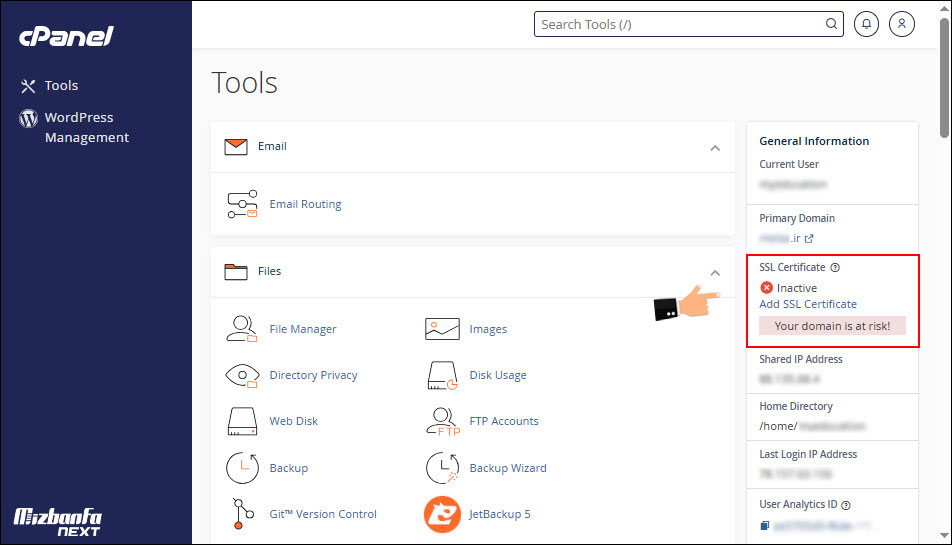The height and width of the screenshot is (545, 952).
Task: Click the Disk Usage icon
Action: coord(442,375)
